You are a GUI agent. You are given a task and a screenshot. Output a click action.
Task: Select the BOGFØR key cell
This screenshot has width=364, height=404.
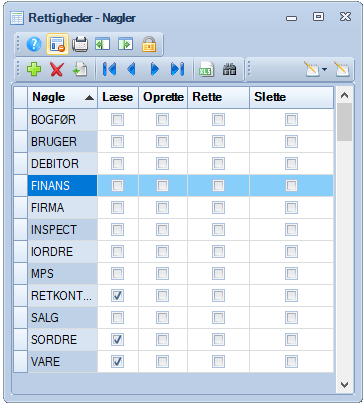pos(62,119)
